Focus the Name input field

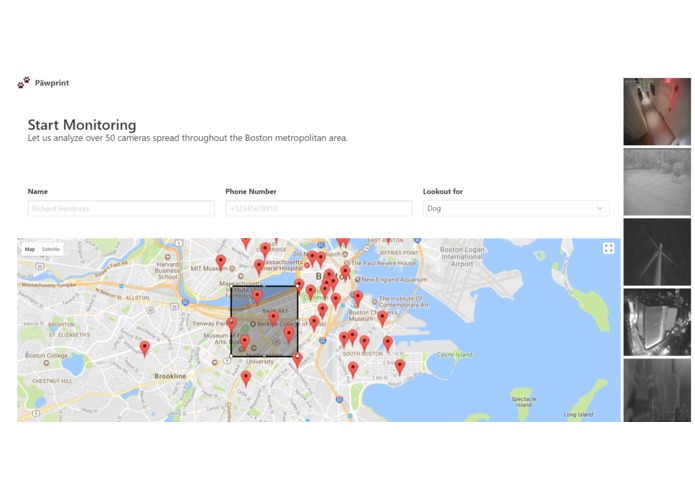(x=121, y=208)
